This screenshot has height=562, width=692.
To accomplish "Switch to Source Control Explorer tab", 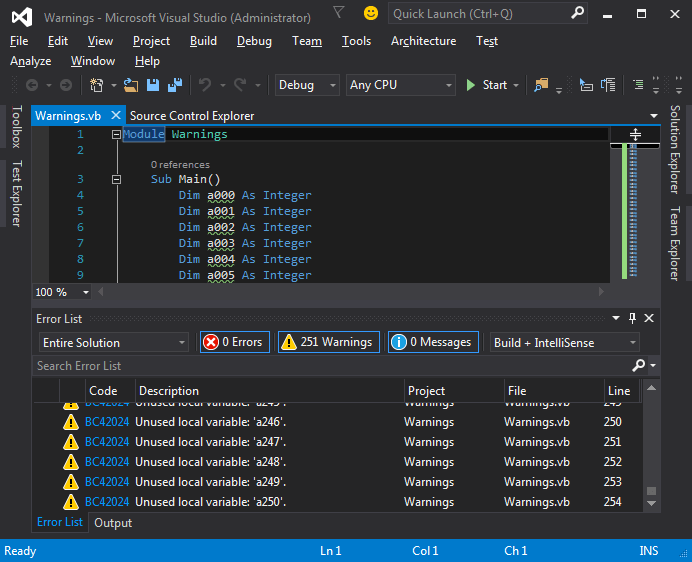I will coord(192,116).
